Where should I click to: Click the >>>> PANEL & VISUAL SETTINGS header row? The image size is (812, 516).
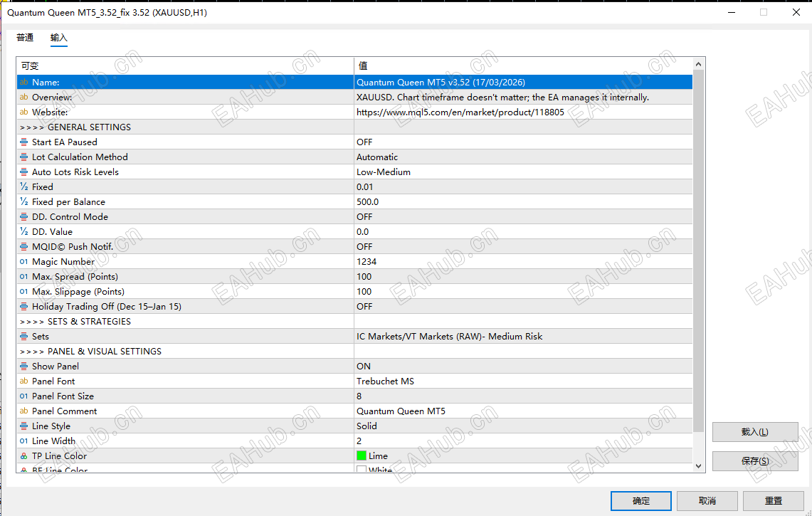pos(354,352)
